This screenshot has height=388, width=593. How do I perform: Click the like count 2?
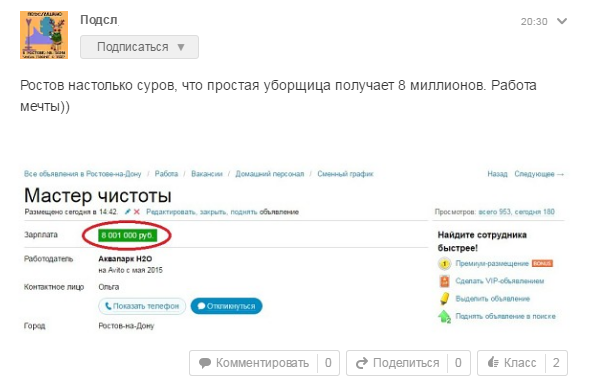pyautogui.click(x=556, y=363)
